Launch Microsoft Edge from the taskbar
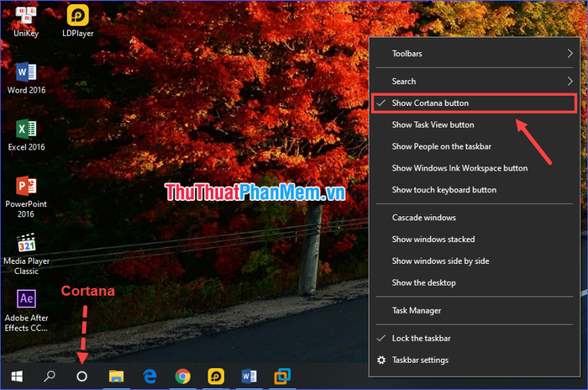 150,376
